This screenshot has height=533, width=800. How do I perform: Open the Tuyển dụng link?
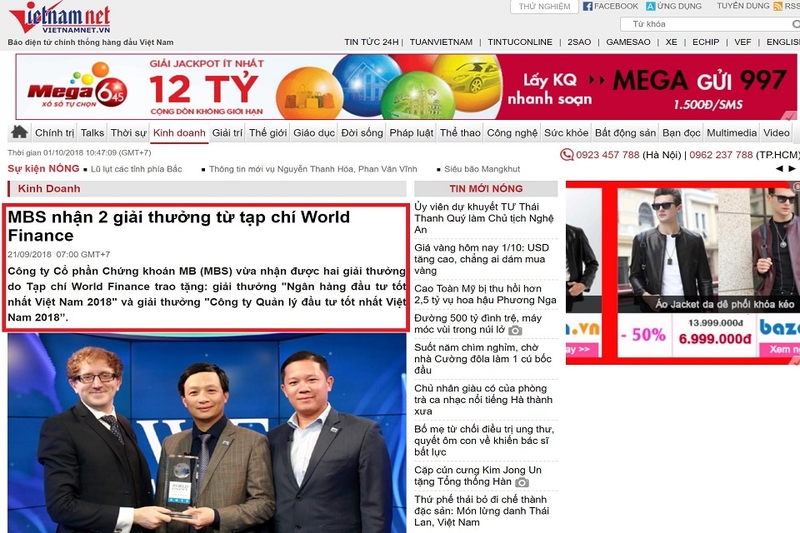(743, 6)
